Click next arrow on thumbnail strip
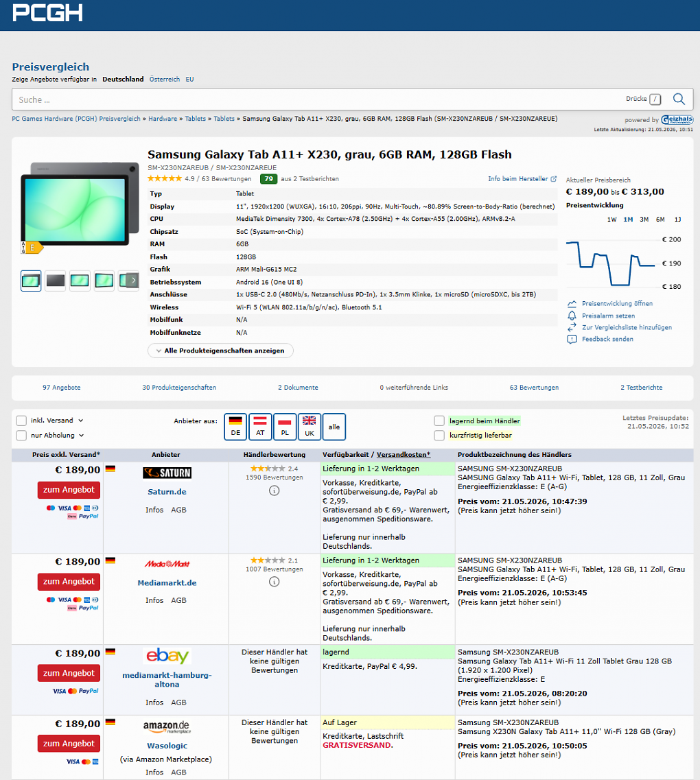The height and width of the screenshot is (780, 700). (x=133, y=281)
